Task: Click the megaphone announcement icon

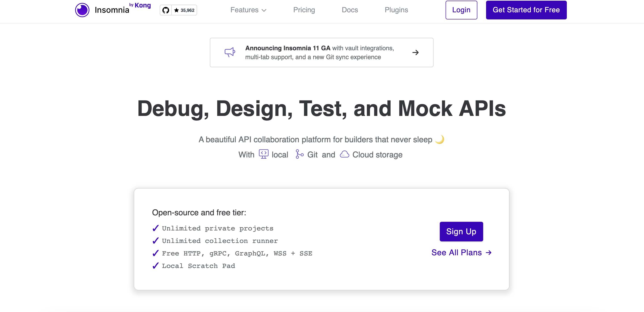Action: click(x=230, y=52)
